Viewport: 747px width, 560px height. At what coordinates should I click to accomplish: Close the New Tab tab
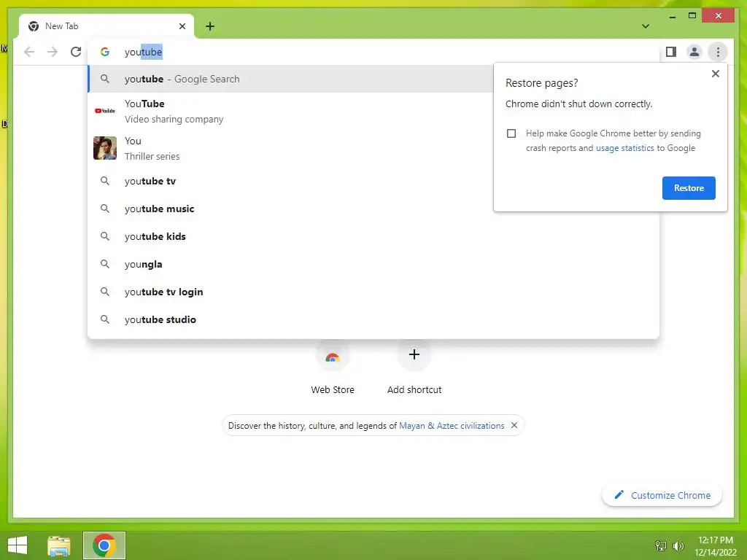tap(182, 26)
